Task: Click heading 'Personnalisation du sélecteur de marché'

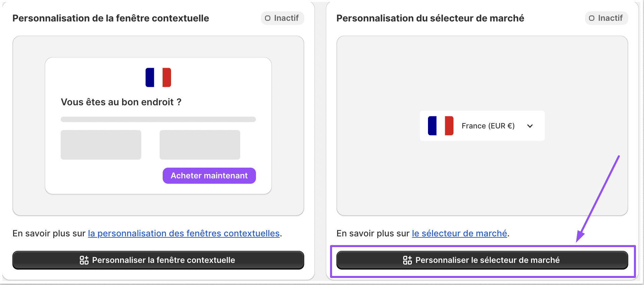Action: click(x=430, y=18)
